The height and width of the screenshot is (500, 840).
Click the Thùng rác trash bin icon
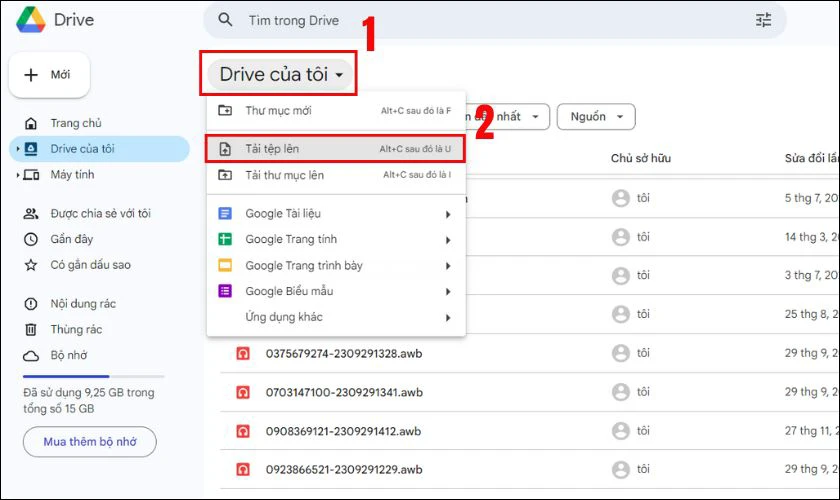[x=31, y=330]
